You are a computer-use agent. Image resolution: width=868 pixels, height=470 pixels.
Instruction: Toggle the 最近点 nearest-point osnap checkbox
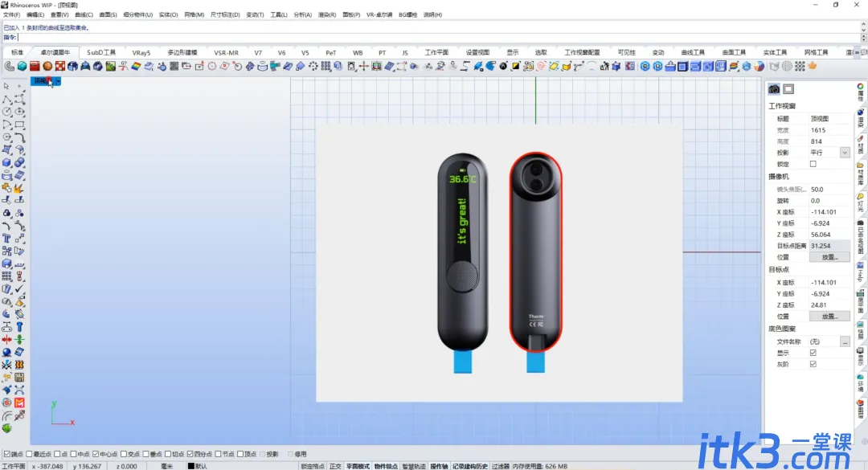[30, 454]
